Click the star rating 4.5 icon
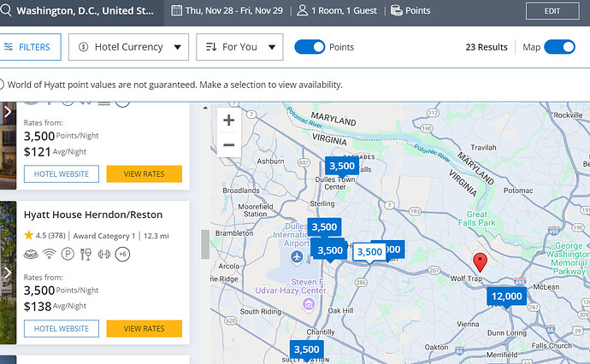The image size is (590, 364). (28, 235)
